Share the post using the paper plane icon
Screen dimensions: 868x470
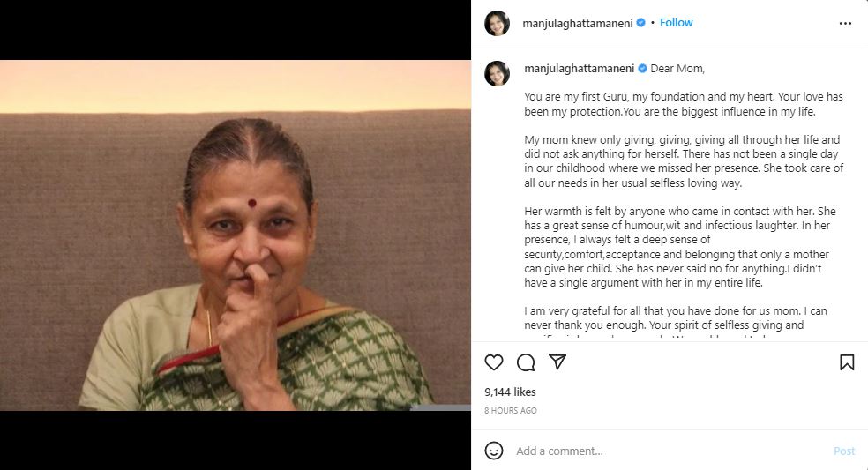pos(557,362)
